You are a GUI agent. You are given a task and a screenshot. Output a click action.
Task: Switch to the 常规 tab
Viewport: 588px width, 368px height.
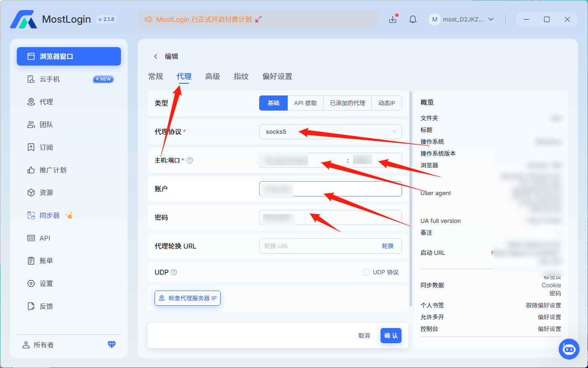155,76
